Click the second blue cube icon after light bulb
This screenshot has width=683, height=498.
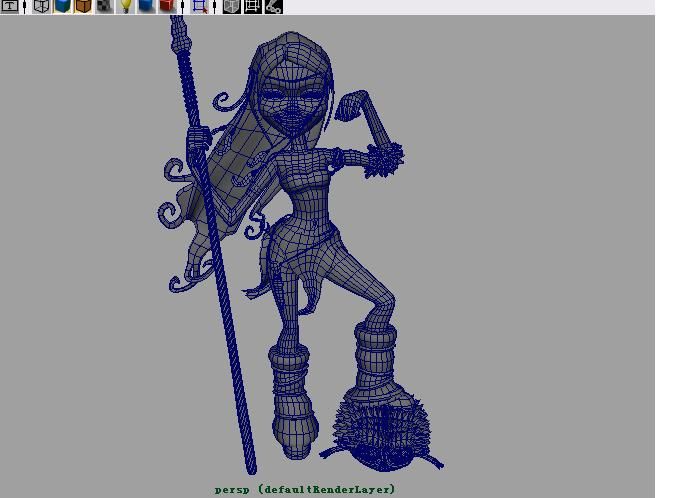[x=146, y=7]
